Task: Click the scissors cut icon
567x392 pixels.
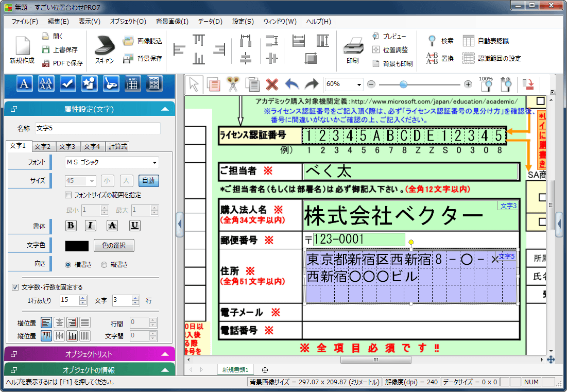Action: (x=233, y=84)
